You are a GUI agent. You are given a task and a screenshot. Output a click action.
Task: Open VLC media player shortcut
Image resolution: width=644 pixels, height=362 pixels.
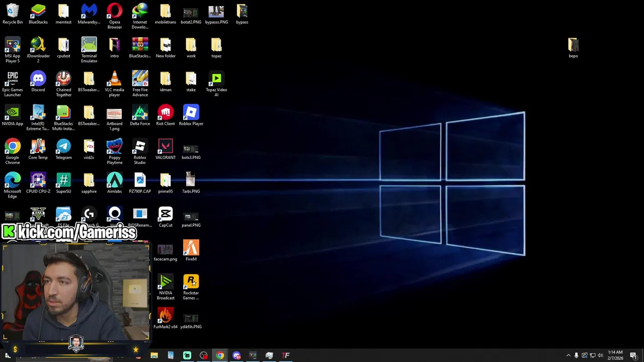tap(114, 84)
